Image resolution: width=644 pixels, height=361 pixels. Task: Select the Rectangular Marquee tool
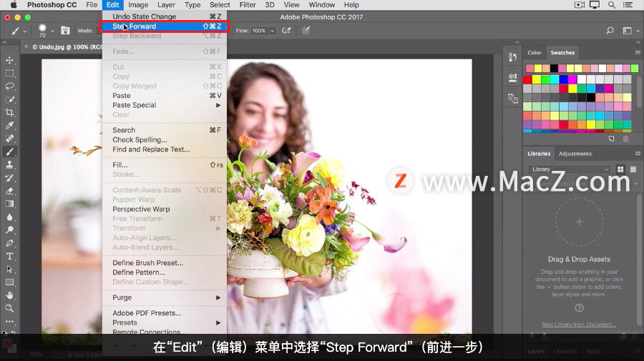point(9,74)
